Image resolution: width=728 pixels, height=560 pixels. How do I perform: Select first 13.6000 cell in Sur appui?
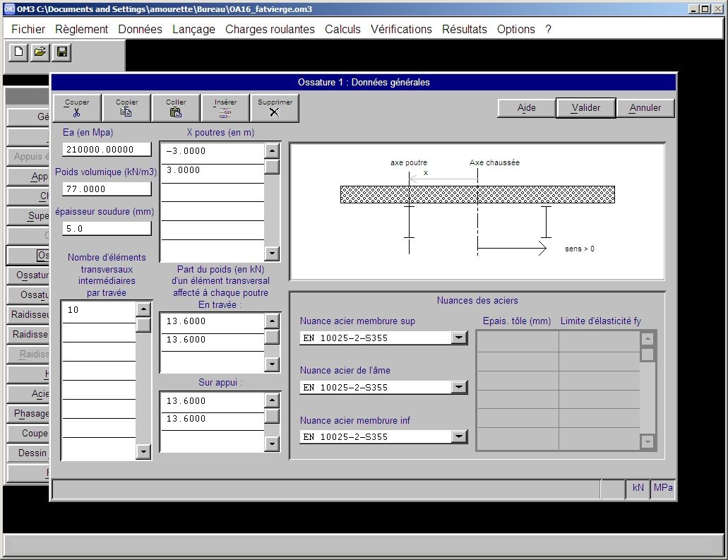tap(213, 403)
